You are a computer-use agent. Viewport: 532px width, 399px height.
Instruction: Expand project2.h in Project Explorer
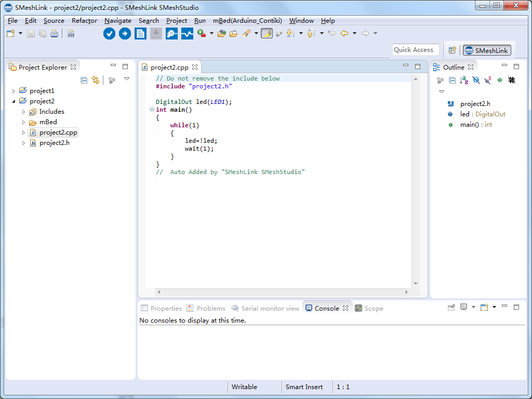[23, 143]
